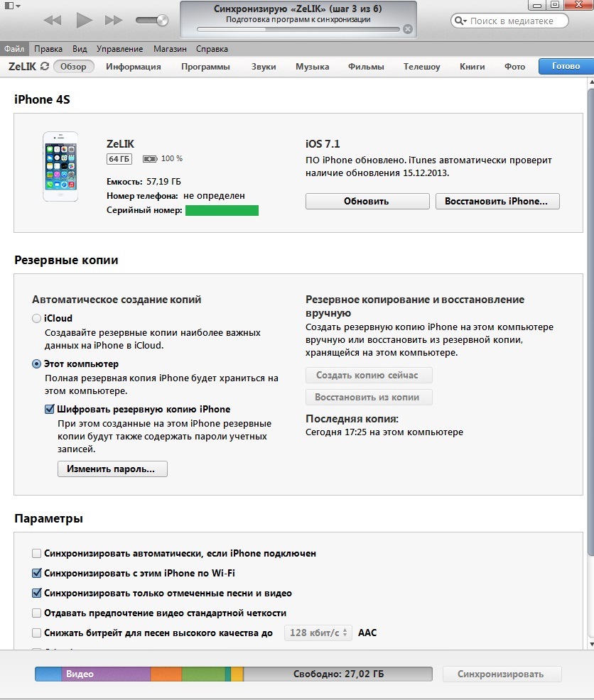Enable automatic sync when iPhone connected
Screen dimensions: 594x700
coord(37,554)
